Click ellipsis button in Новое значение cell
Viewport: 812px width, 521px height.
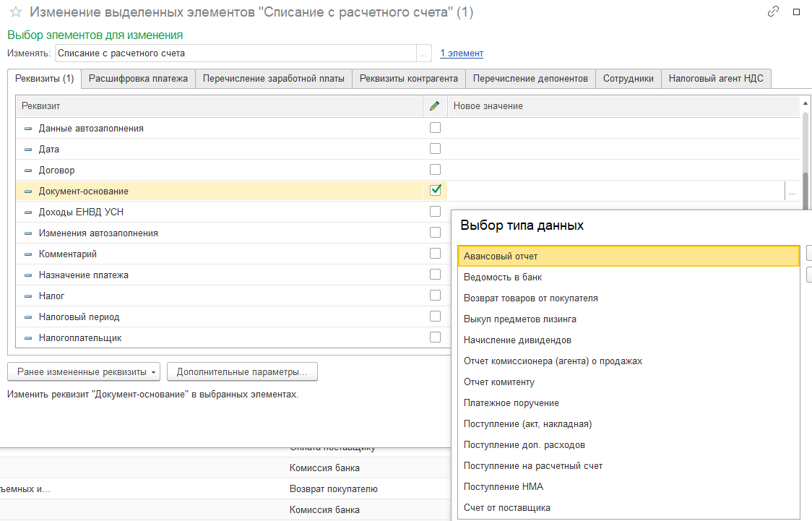(x=792, y=191)
